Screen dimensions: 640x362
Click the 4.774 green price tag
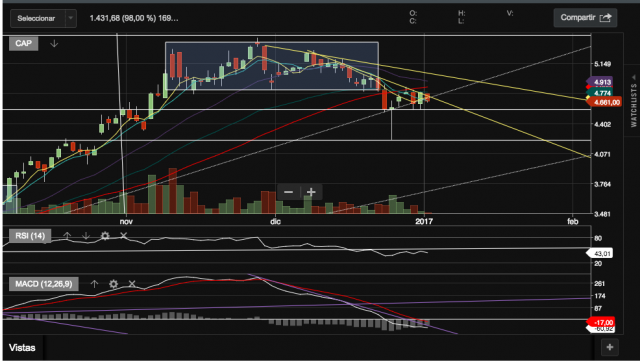pos(600,93)
